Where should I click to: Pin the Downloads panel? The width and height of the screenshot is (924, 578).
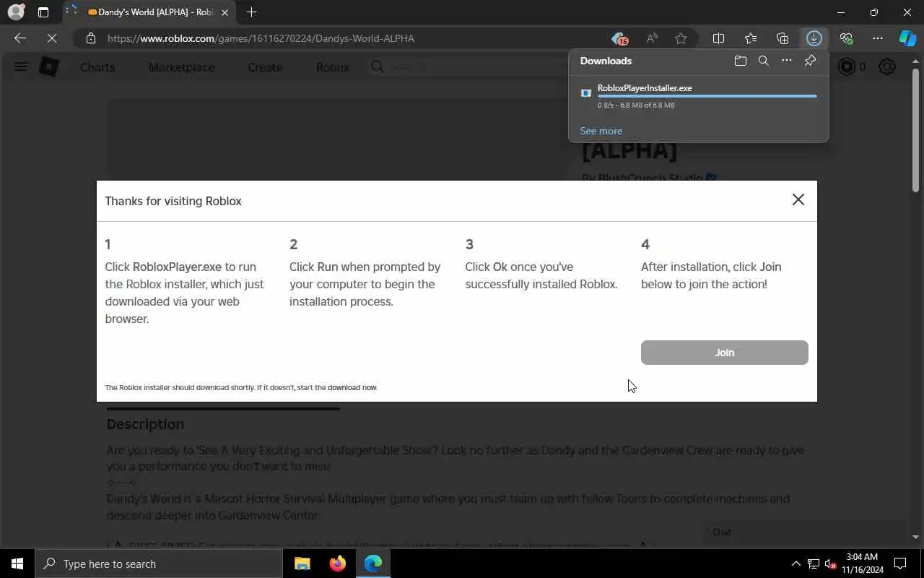[810, 61]
